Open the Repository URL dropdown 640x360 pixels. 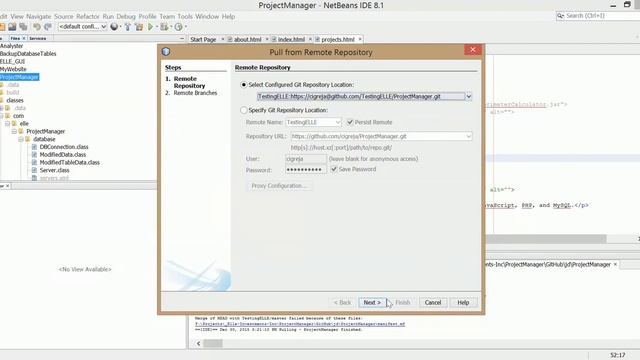(469, 136)
